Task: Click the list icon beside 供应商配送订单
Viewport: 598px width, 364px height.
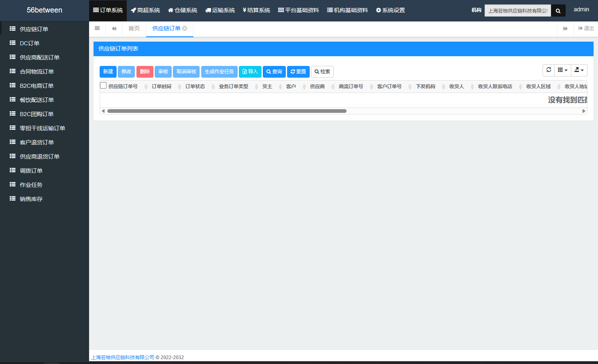Action: pyautogui.click(x=13, y=57)
